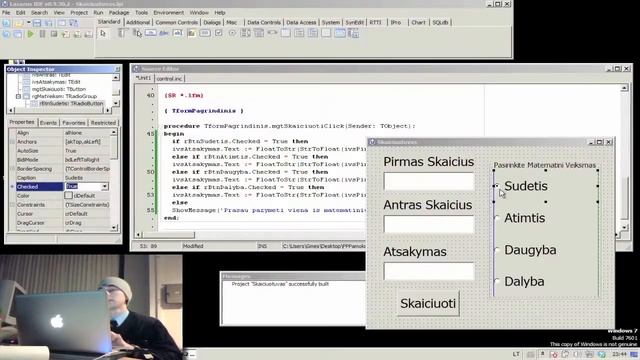The image size is (640, 360).
Task: Click the Antras Skaicius input field
Action: click(429, 224)
